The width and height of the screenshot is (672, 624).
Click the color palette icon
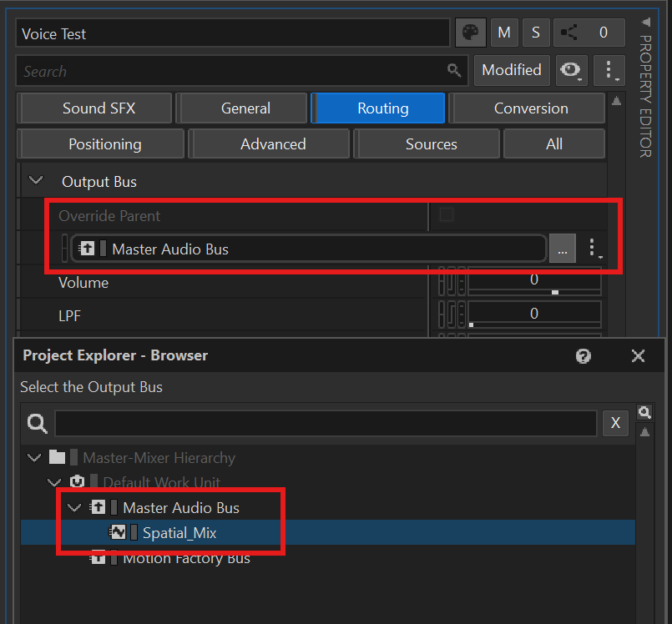point(470,33)
